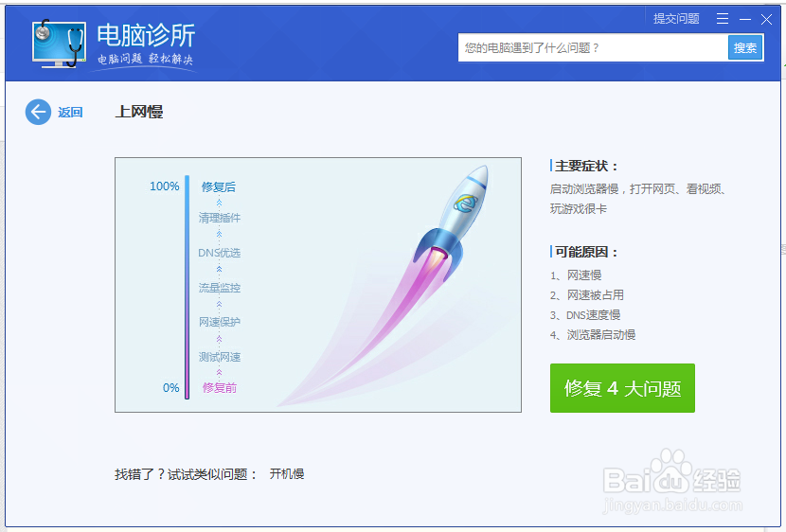This screenshot has height=532, width=786.
Task: Open the 提交问题 link
Action: (x=676, y=19)
